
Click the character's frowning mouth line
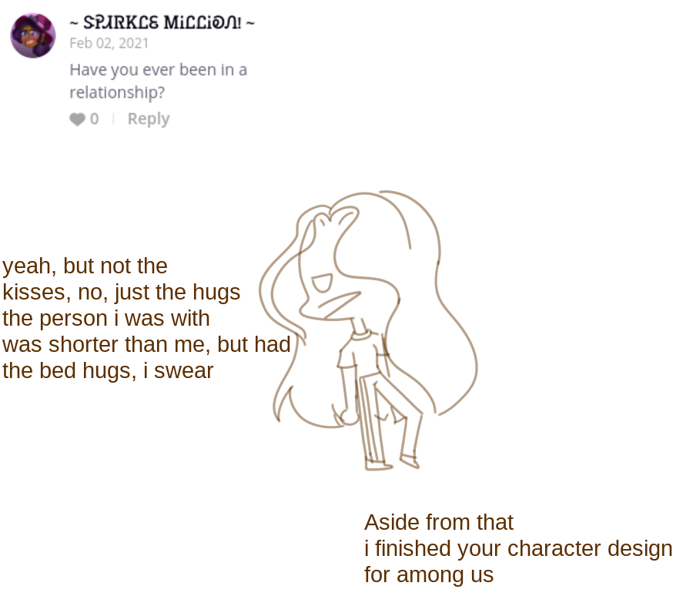(x=339, y=300)
